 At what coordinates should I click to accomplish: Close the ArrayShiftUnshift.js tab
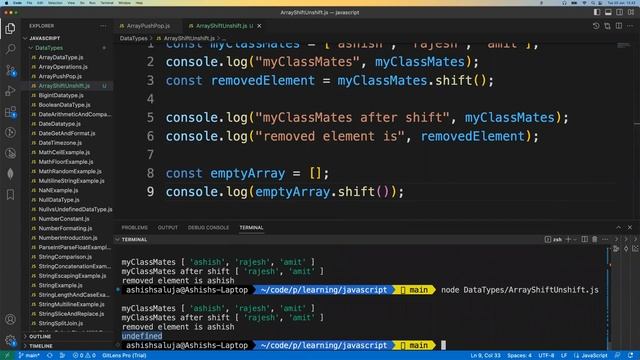259,26
